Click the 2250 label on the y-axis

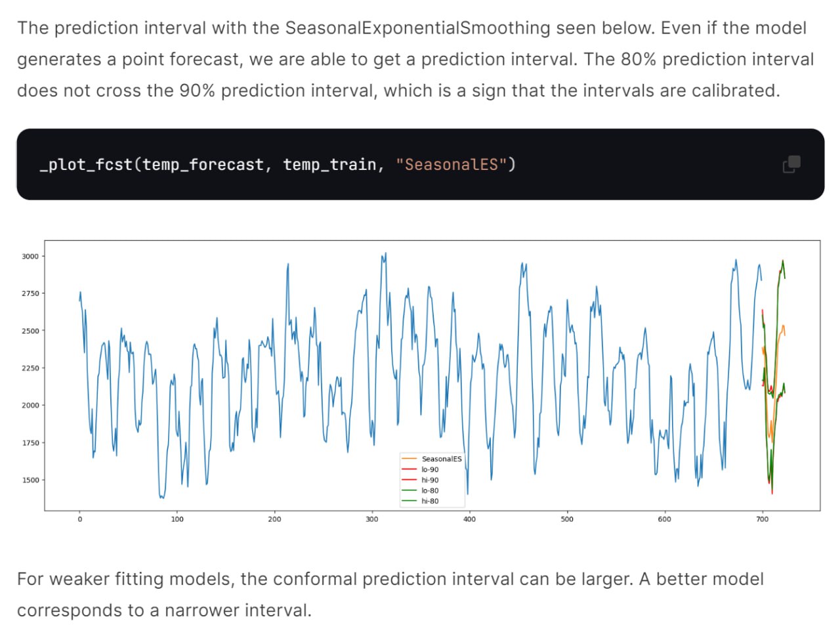30,368
